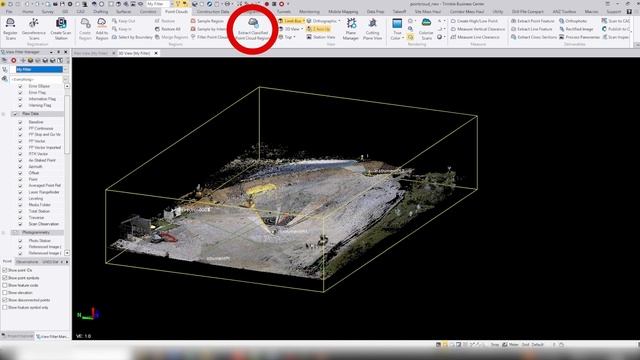This screenshot has height=360, width=640.
Task: Click the Cutting Plane View icon
Action: (372, 29)
